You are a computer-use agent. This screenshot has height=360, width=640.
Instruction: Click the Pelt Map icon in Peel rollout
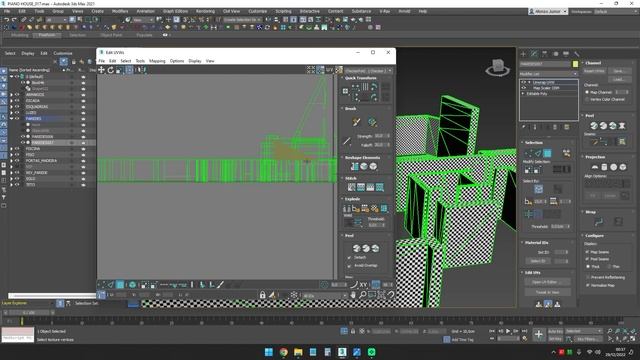[x=622, y=126]
